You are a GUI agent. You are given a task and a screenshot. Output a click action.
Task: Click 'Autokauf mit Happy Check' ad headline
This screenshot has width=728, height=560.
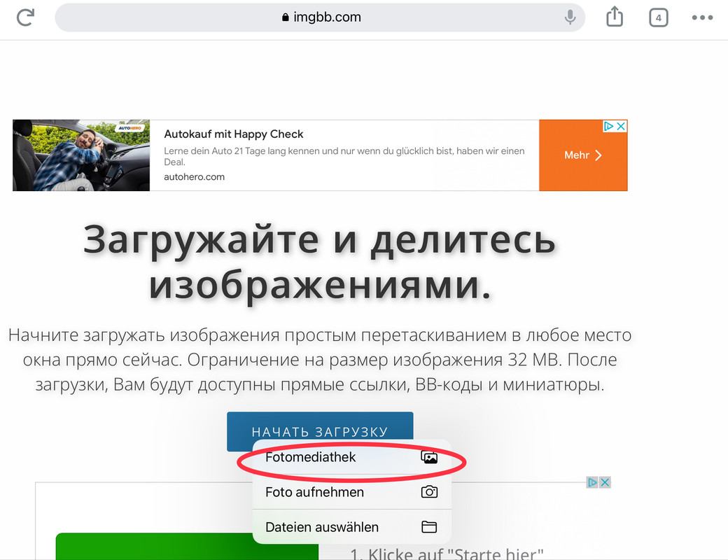(x=234, y=134)
